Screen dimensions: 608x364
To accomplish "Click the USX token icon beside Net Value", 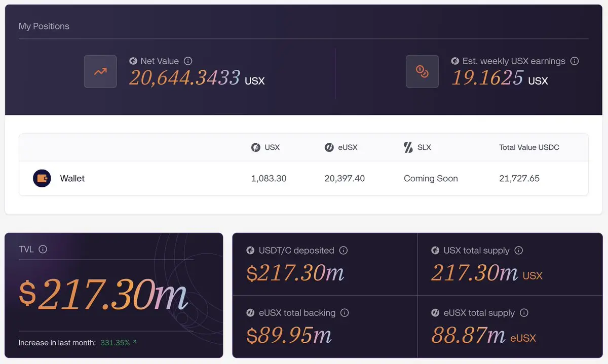I will pos(134,61).
